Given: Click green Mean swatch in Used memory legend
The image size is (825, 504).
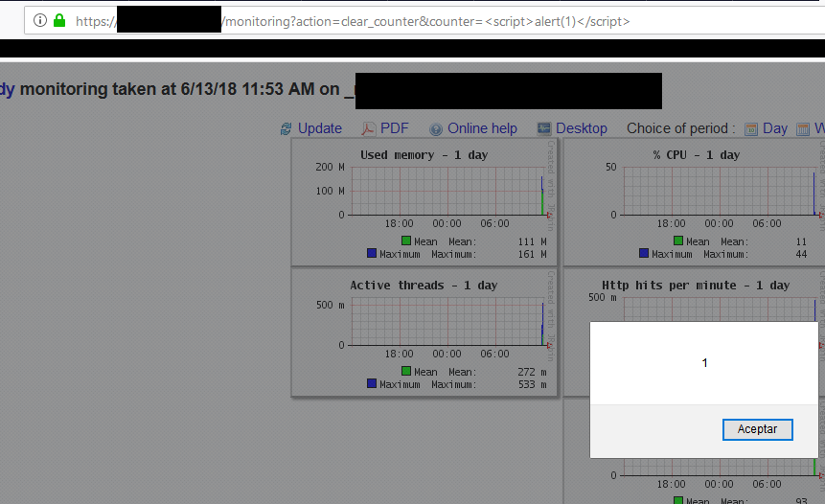Looking at the screenshot, I should pyautogui.click(x=406, y=241).
